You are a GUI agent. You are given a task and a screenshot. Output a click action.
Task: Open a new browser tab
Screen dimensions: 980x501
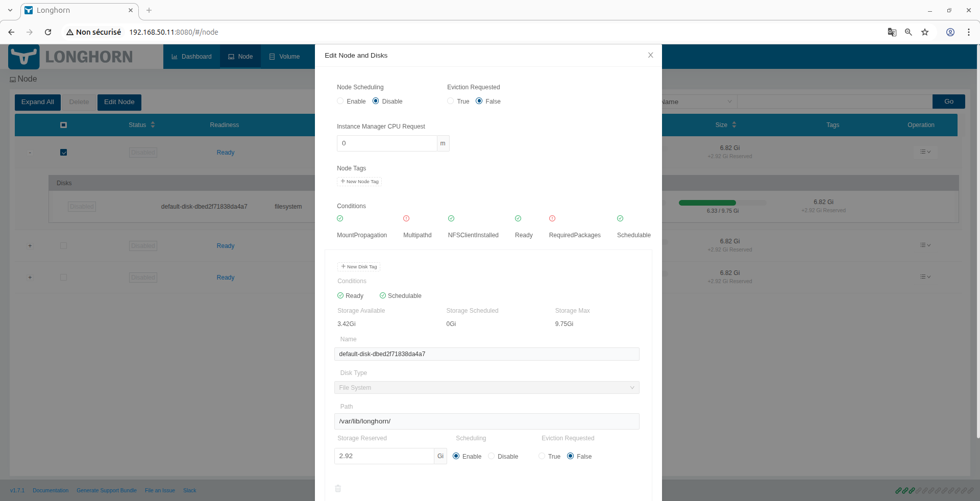click(x=149, y=10)
